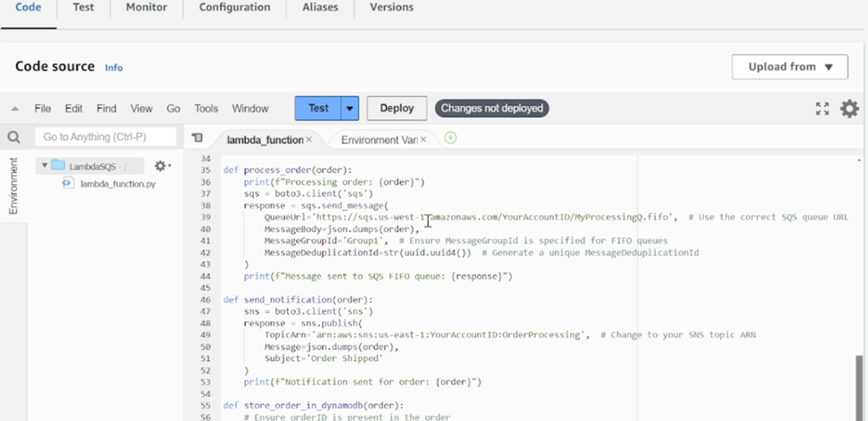The width and height of the screenshot is (868, 421).
Task: Click the Changes not deployed badge
Action: point(492,109)
